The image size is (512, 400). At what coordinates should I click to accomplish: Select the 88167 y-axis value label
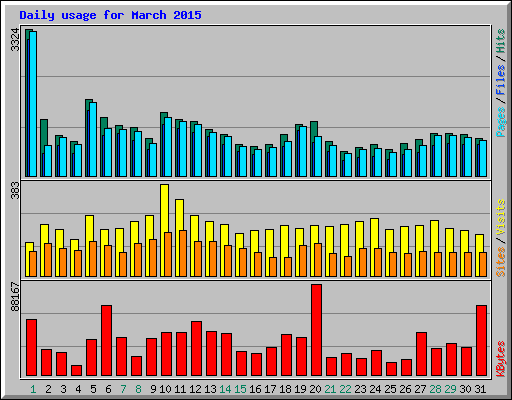tap(15, 297)
